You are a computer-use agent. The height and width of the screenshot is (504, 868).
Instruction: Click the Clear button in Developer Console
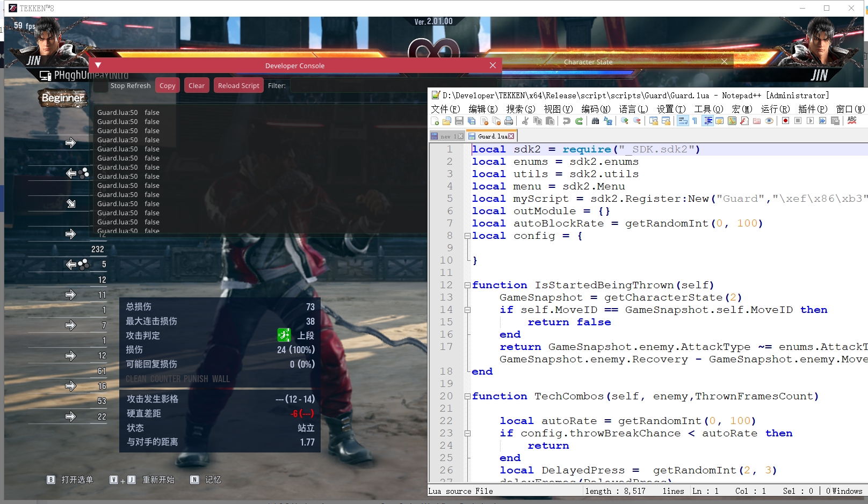tap(197, 85)
